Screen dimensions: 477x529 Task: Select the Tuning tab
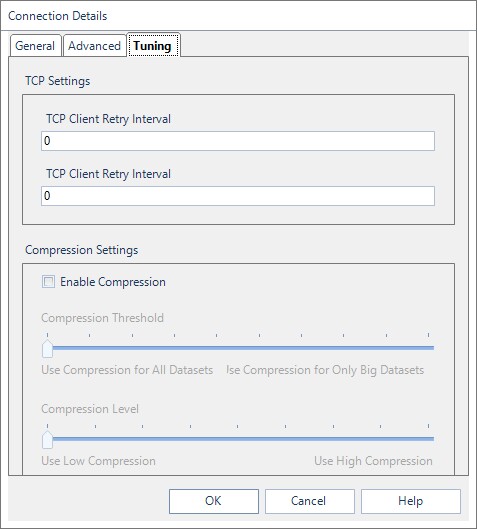[x=153, y=45]
